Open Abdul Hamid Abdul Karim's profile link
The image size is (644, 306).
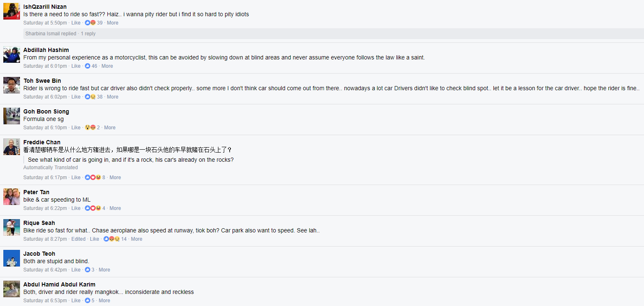tap(59, 284)
